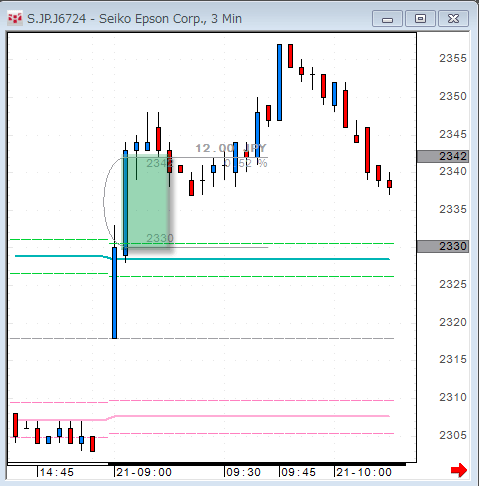
Task: Select the gray dashed horizontal line
Action: (x=202, y=338)
